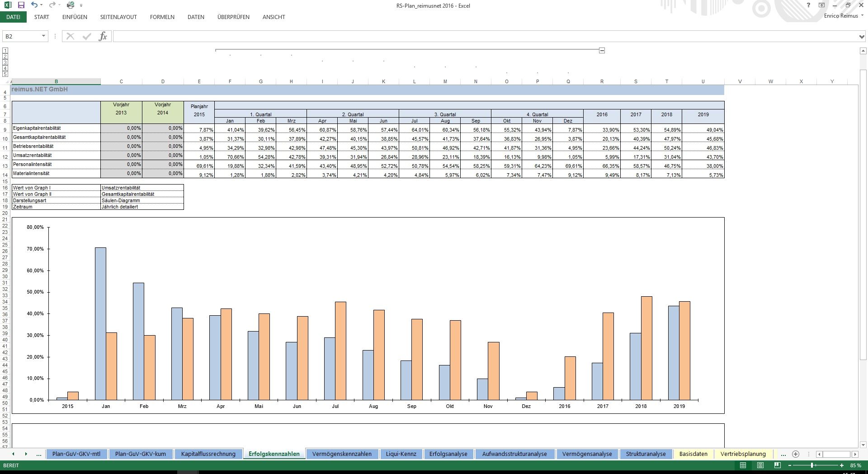The height and width of the screenshot is (474, 868).
Task: Click the Insert Function fx icon
Action: tap(103, 36)
